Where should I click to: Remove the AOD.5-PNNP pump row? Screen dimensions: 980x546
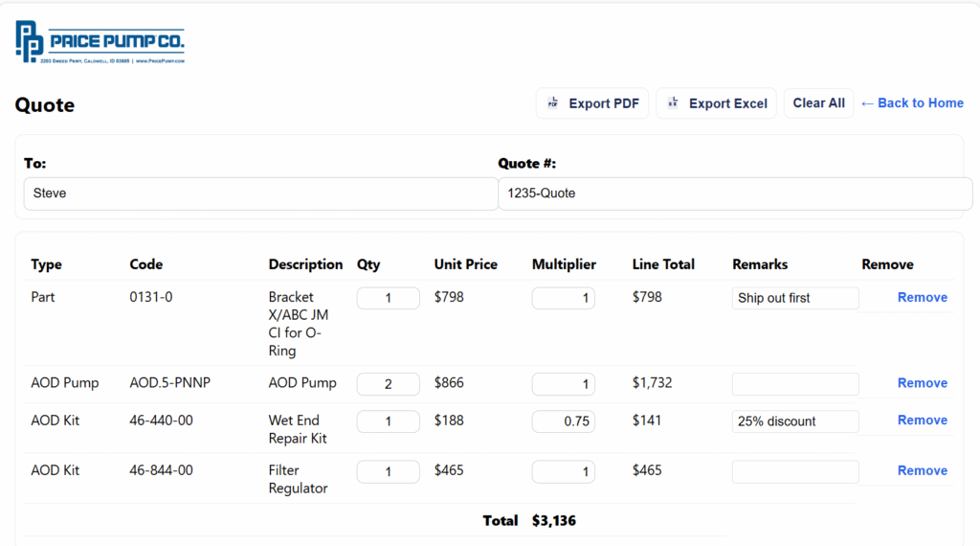922,383
